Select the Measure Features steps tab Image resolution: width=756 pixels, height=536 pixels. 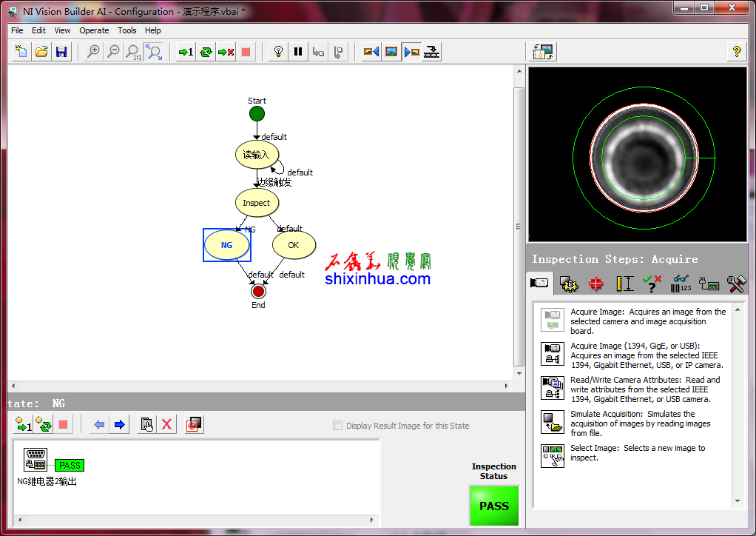coord(624,284)
